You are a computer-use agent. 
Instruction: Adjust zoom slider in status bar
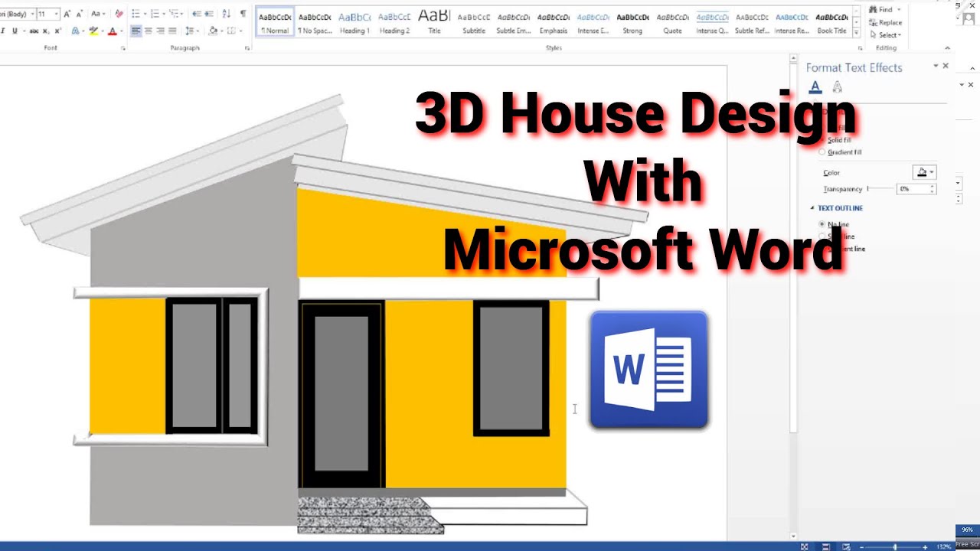click(x=895, y=547)
